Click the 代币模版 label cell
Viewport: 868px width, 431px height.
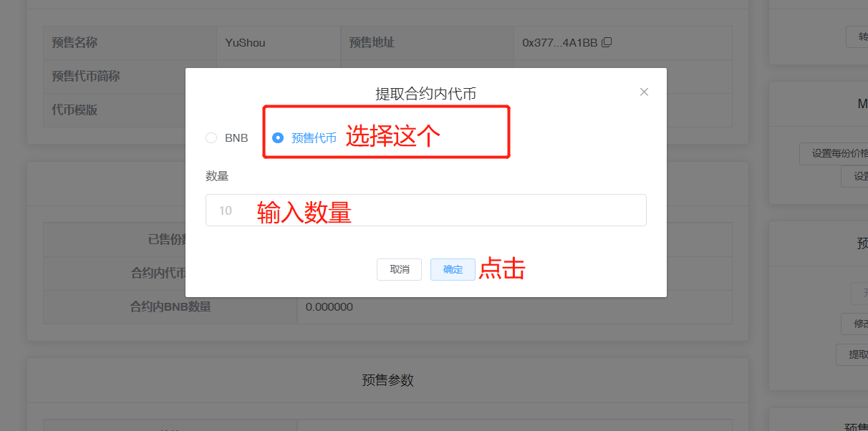[74, 110]
